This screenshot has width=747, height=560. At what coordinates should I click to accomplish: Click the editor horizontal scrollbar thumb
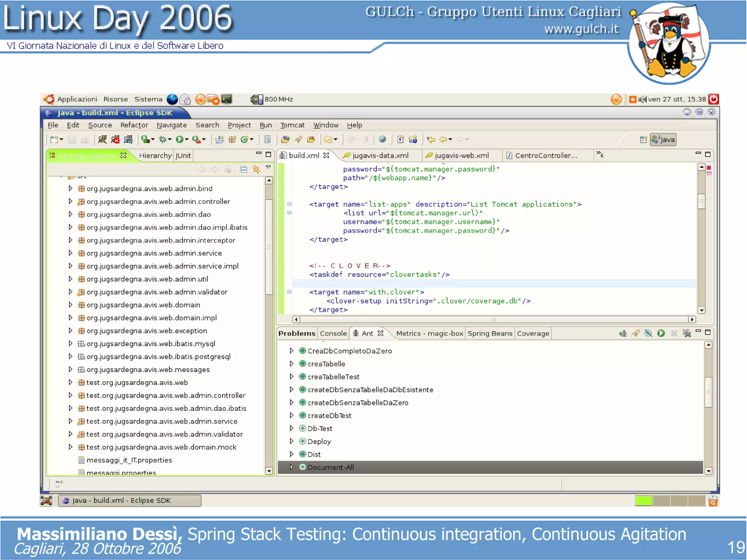click(494, 320)
